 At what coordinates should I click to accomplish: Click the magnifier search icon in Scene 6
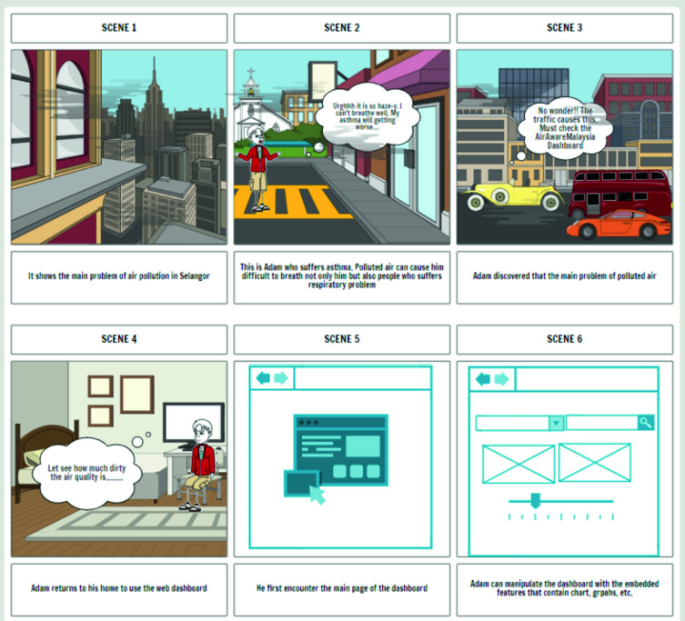coord(646,422)
